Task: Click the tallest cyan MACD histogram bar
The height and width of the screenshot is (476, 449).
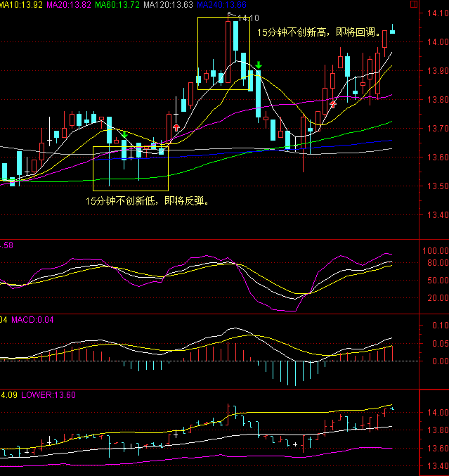Action: 296,373
